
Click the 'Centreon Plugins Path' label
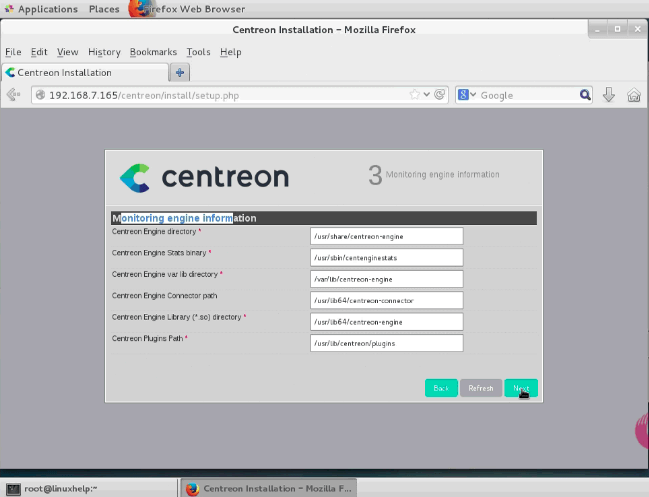click(x=147, y=338)
